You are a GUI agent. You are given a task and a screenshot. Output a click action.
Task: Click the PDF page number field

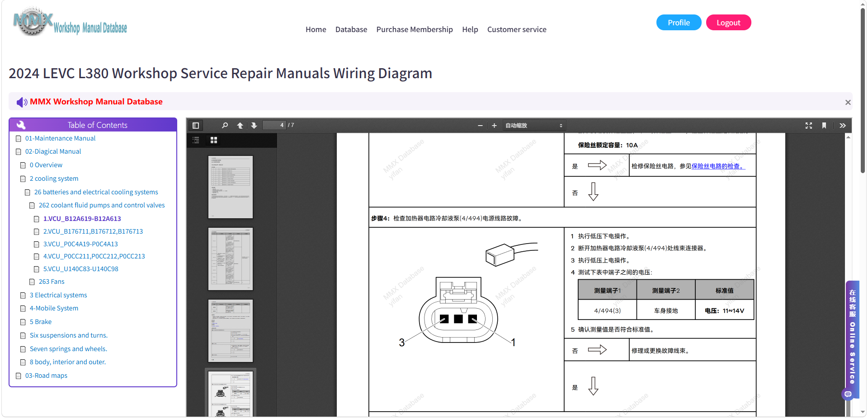click(274, 125)
